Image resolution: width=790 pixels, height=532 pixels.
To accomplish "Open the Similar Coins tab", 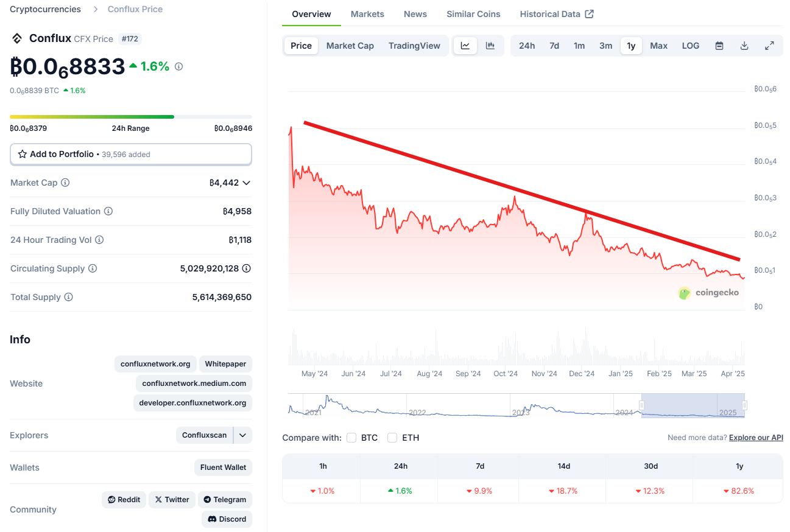I will [x=473, y=14].
